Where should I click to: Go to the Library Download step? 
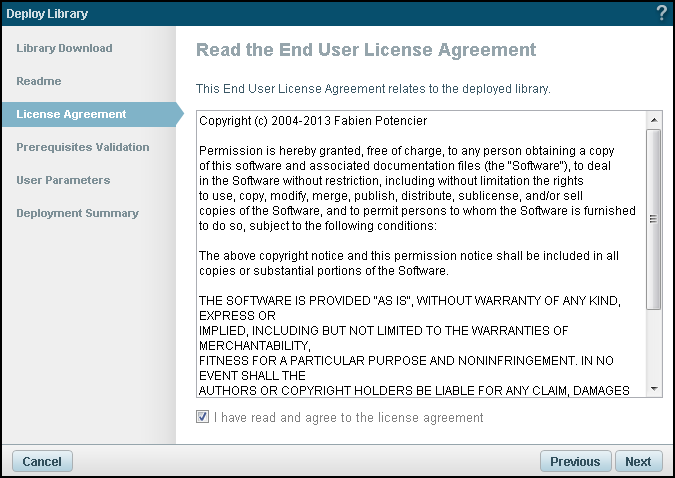pos(64,48)
